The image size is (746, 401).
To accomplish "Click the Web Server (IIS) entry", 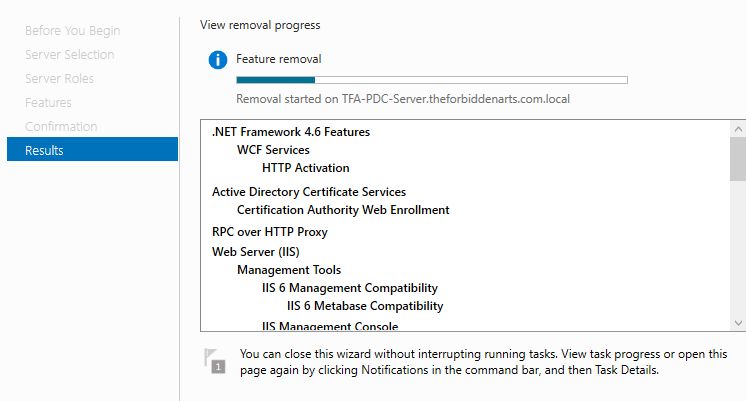I will [256, 252].
